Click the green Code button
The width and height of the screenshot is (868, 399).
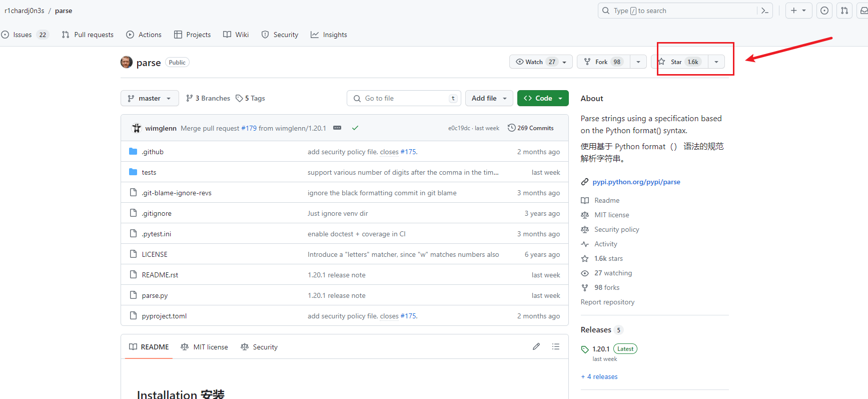(x=543, y=98)
